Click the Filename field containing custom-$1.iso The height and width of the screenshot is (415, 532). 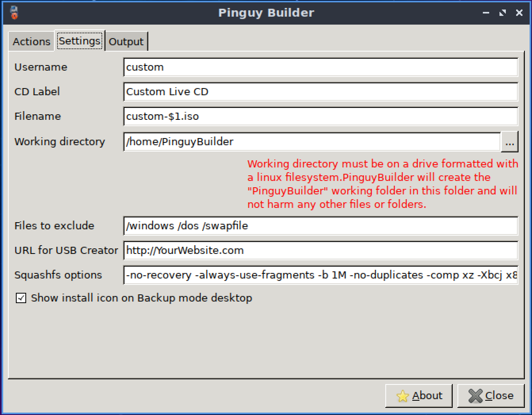[x=321, y=116]
